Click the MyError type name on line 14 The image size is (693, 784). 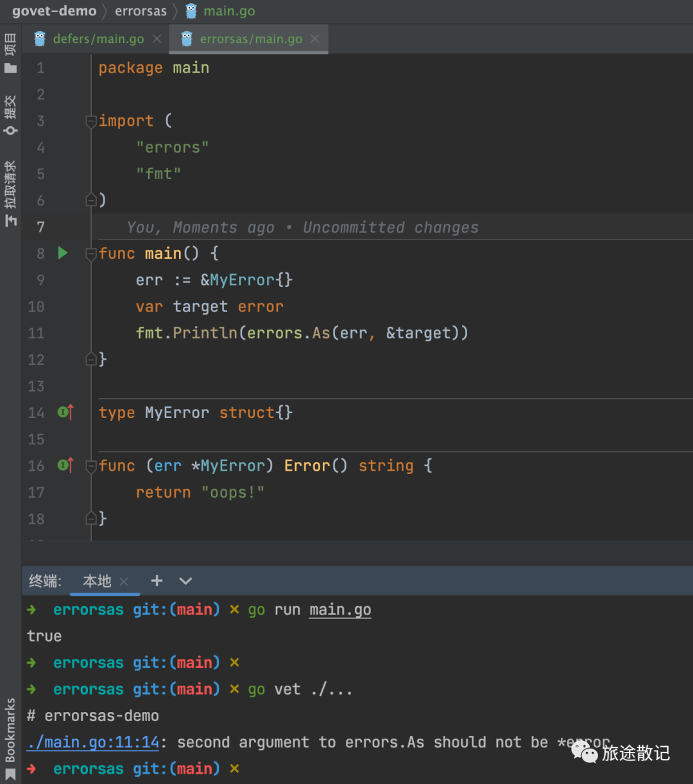pos(177,412)
